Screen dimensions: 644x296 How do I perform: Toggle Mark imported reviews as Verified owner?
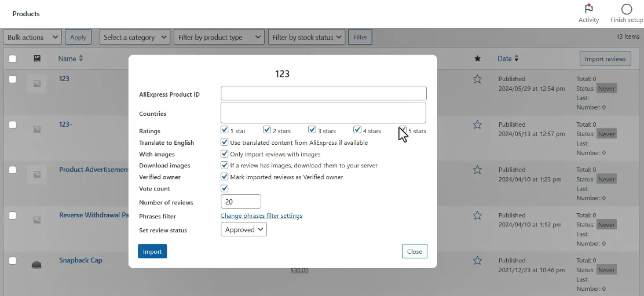coord(224,177)
